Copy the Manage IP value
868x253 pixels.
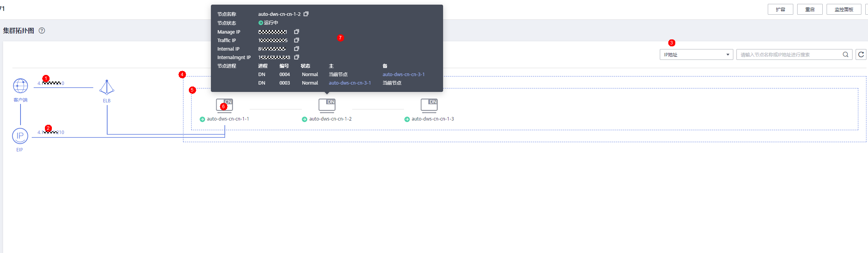[x=296, y=32]
